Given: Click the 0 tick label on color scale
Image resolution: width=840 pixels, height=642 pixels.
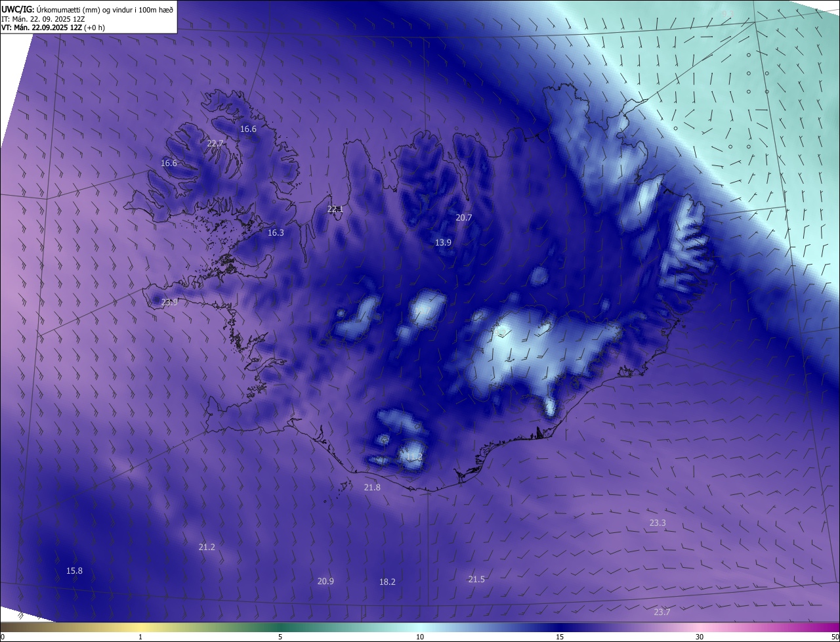Looking at the screenshot, I should 3,637.
